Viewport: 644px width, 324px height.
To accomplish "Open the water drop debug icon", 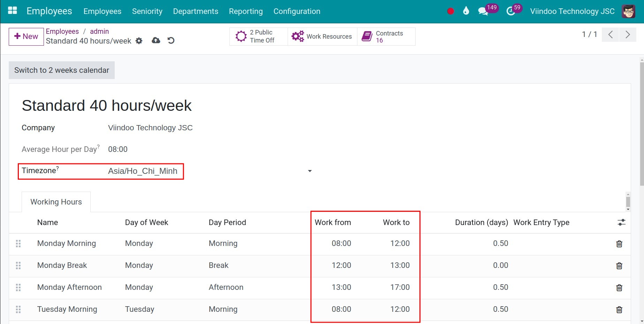I will 466,11.
